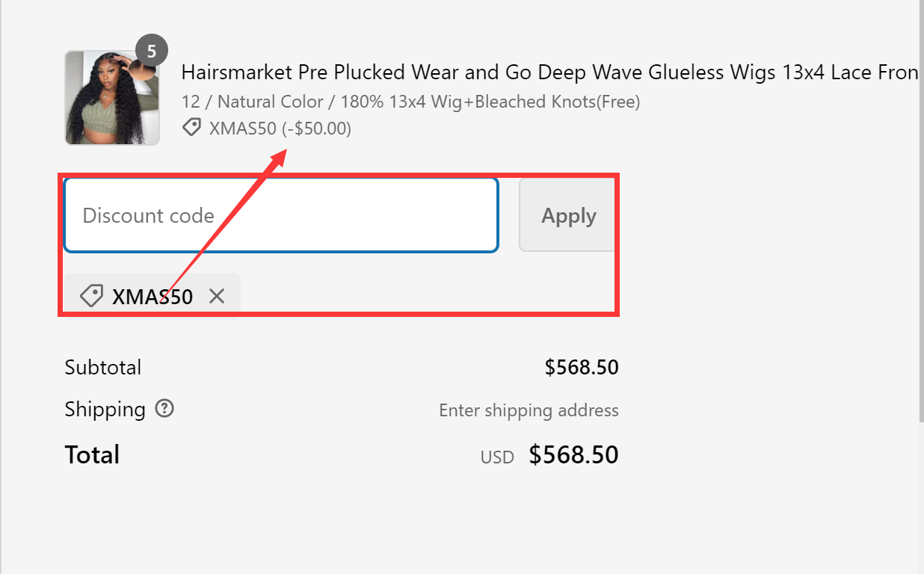Screen dimensions: 924x574
Task: Select the price tag glyph on the applied coupon
Action: tap(90, 295)
